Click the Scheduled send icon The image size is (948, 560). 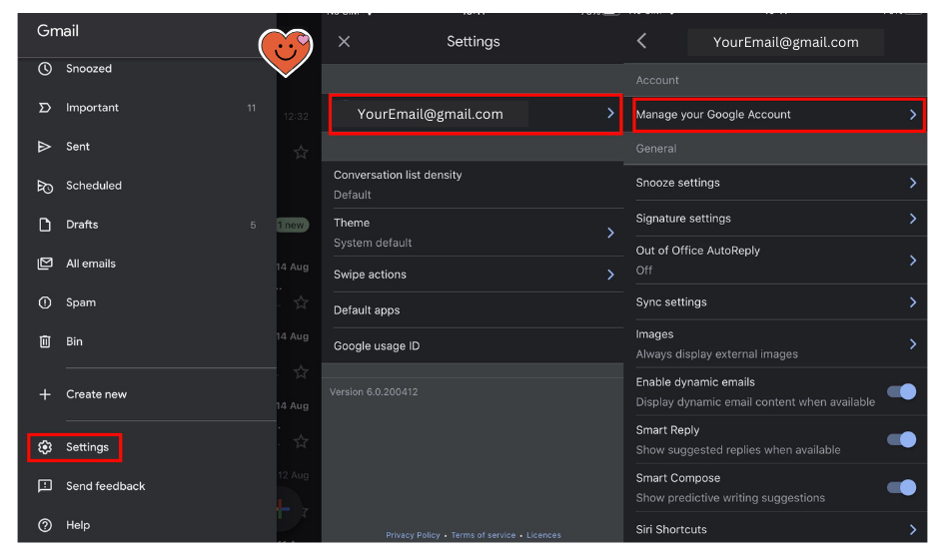pyautogui.click(x=45, y=186)
